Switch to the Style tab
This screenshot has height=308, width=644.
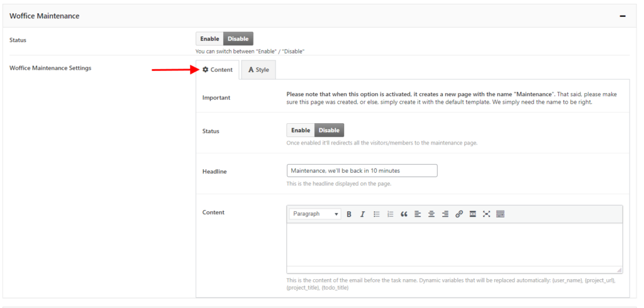(258, 70)
